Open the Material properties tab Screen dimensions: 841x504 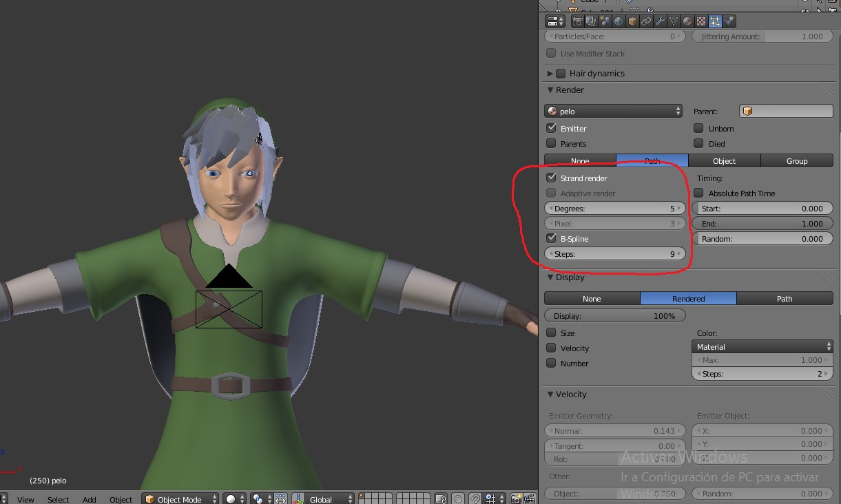pyautogui.click(x=687, y=21)
